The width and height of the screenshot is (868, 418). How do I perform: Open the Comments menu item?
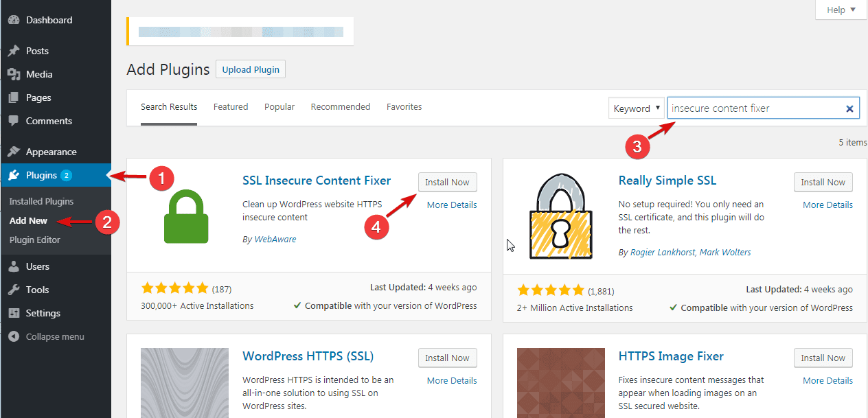coord(56,121)
